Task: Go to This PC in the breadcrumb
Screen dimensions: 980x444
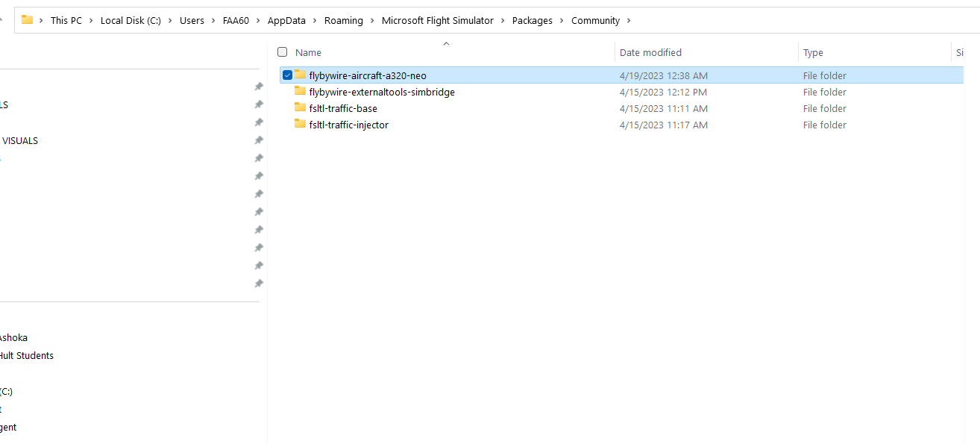Action: (x=66, y=20)
